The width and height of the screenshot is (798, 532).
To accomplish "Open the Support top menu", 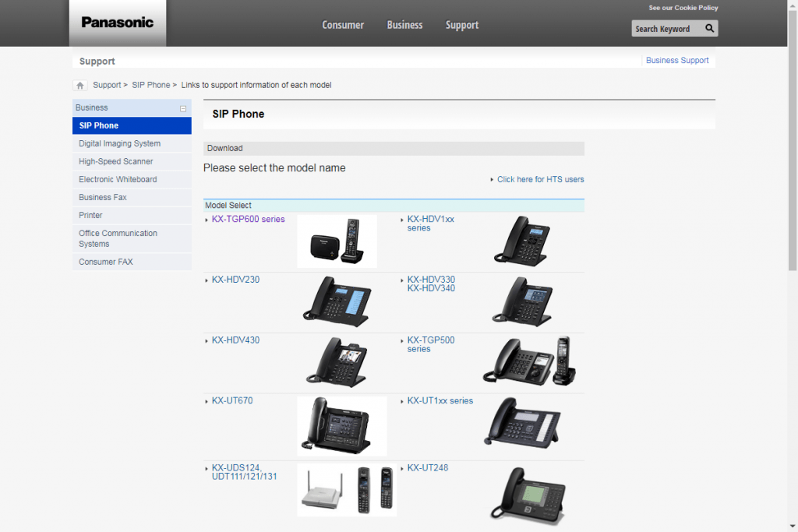I will pyautogui.click(x=462, y=25).
